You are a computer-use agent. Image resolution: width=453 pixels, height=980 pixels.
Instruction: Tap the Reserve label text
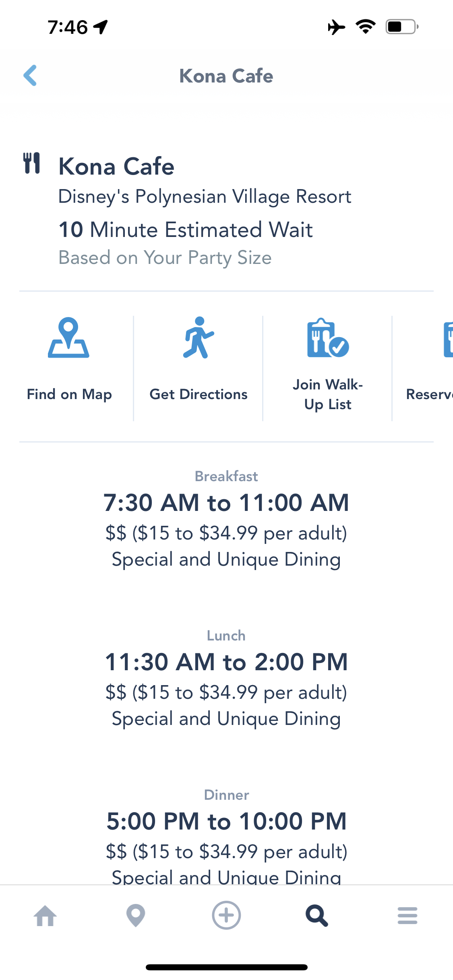point(429,394)
